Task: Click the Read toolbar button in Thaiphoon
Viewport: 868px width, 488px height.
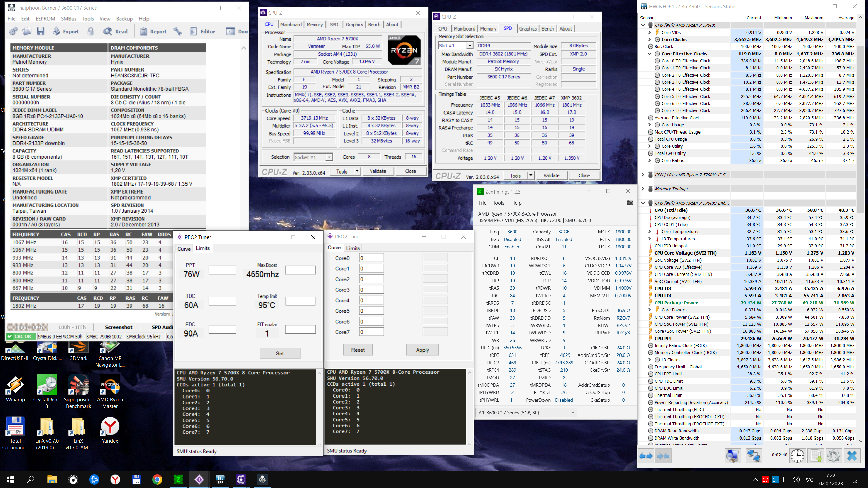Action: pos(116,32)
